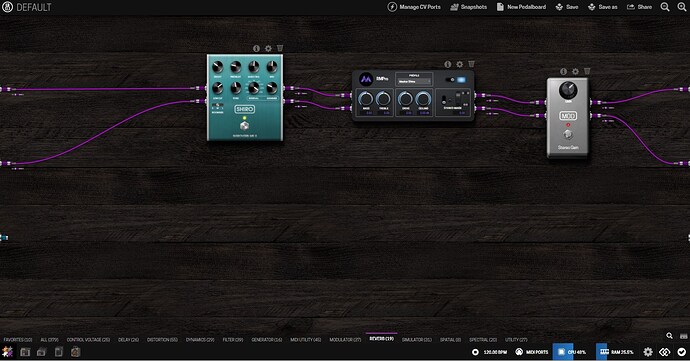Click the Gain knob on Stereo Gain
Image resolution: width=690 pixels, height=361 pixels.
[x=568, y=90]
